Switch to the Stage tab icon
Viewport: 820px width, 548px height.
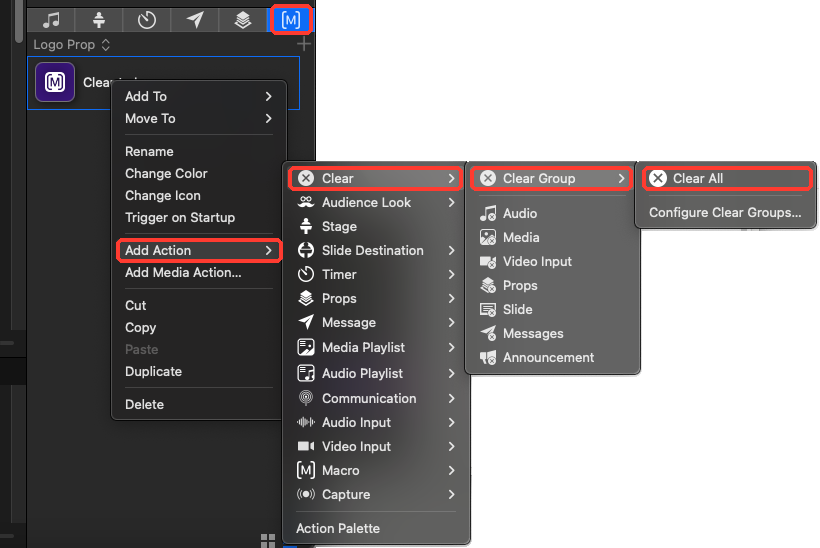pos(99,20)
